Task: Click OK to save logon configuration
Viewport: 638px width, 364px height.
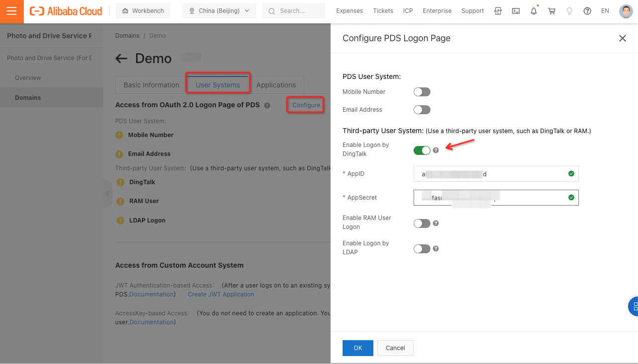Action: (x=358, y=348)
